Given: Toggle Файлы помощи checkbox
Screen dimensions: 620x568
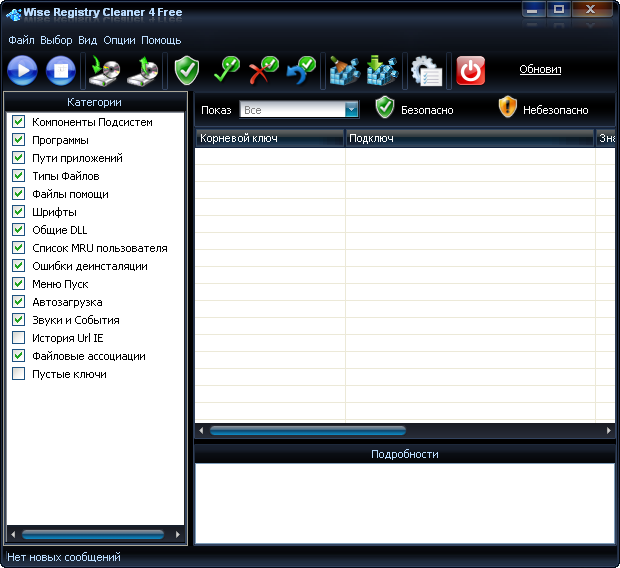Looking at the screenshot, I should (x=19, y=193).
